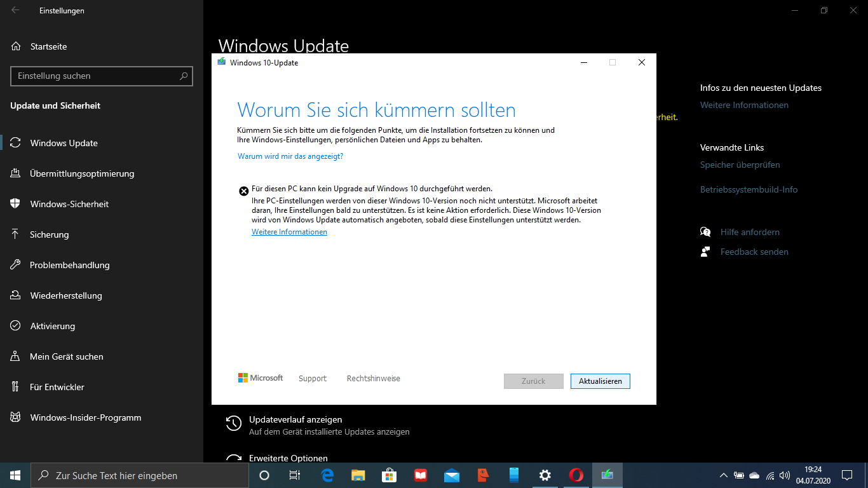Open File Explorer from taskbar
This screenshot has width=868, height=488.
click(358, 475)
